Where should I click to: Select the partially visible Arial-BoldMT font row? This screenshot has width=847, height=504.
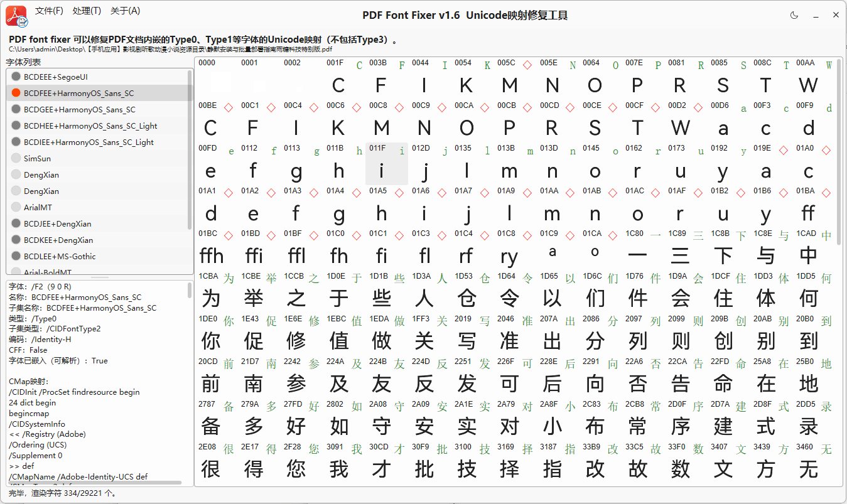97,271
